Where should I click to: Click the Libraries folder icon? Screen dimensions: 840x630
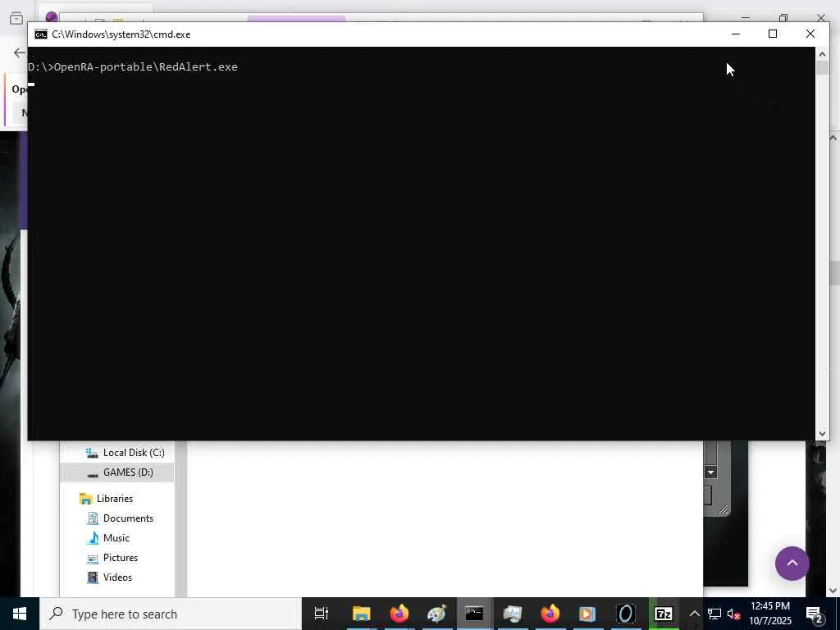tap(85, 499)
